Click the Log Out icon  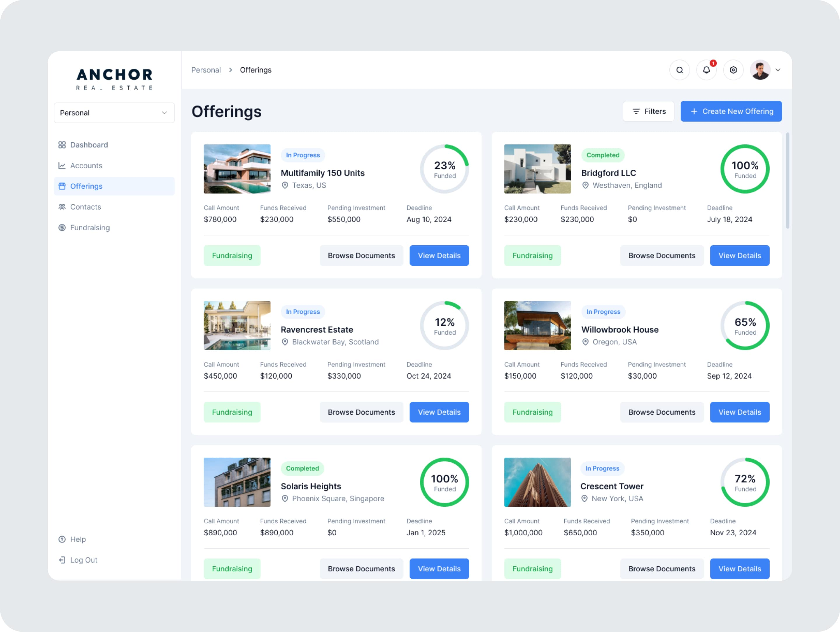pyautogui.click(x=62, y=560)
